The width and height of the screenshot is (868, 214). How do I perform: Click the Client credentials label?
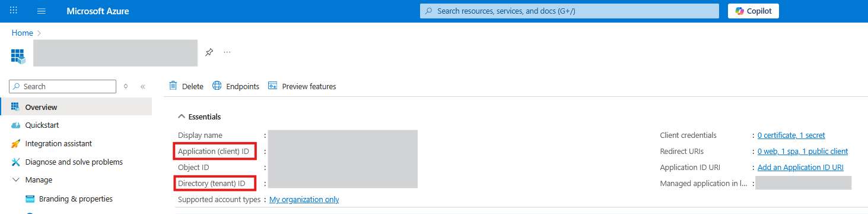click(x=688, y=136)
